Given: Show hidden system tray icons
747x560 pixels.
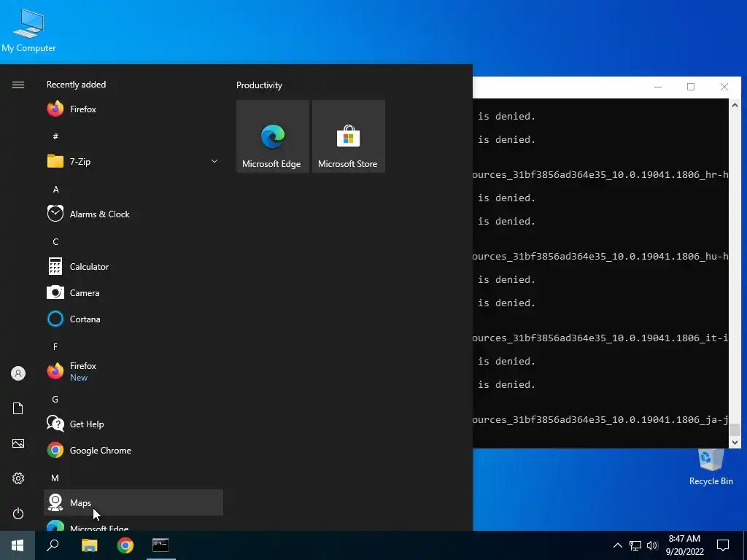Looking at the screenshot, I should (617, 545).
